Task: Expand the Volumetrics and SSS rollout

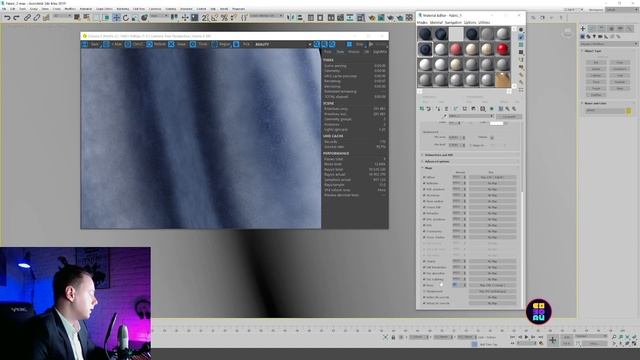Action: point(470,155)
